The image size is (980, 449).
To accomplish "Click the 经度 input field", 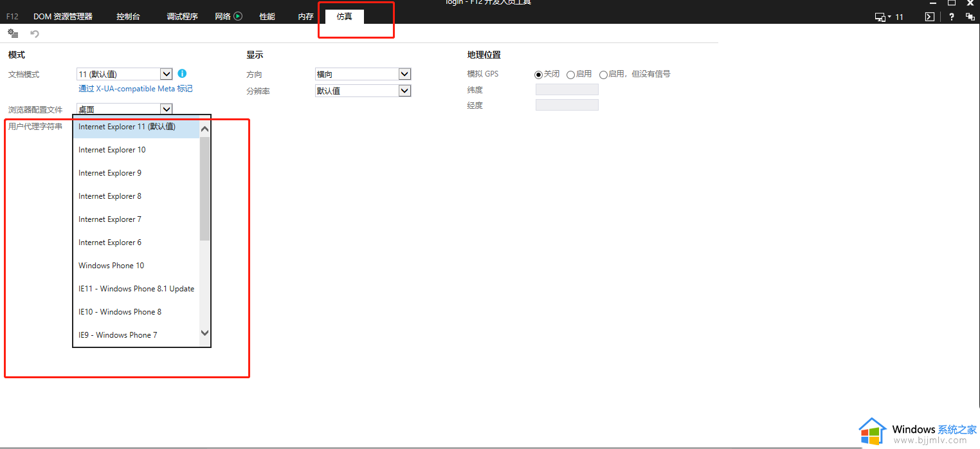I will coord(567,105).
